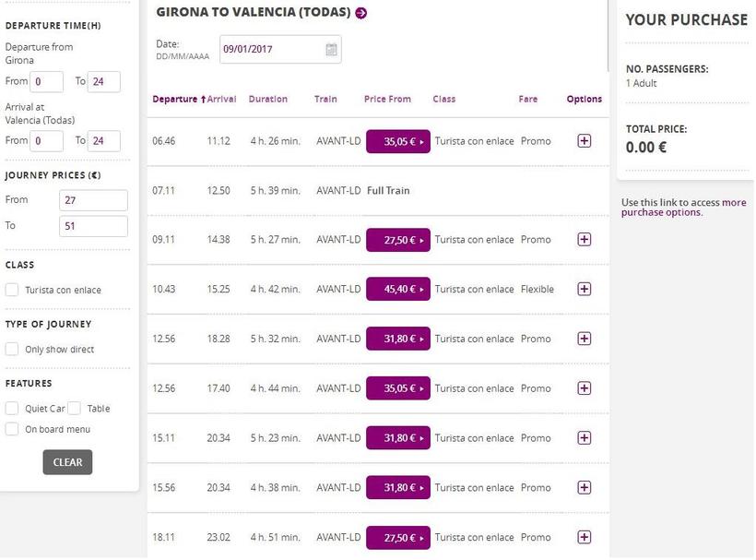Tick the On board menu checkbox

pos(12,429)
